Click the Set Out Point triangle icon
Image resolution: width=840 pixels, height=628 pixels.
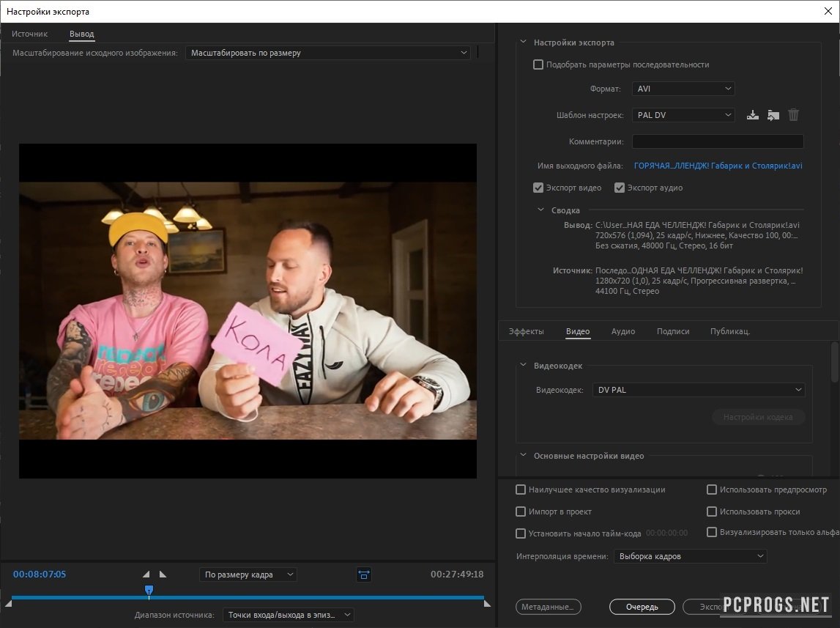[x=163, y=575]
